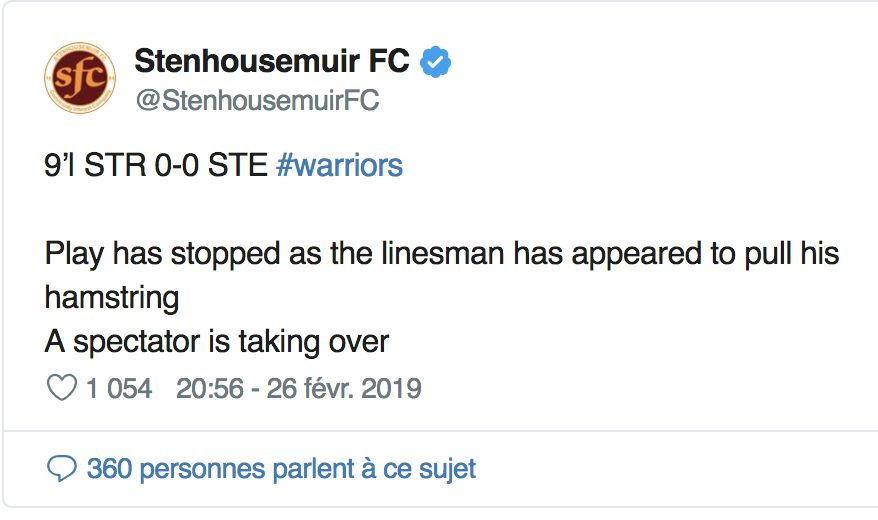878x520 pixels.
Task: Like the tweet with the heart icon
Action: click(61, 388)
